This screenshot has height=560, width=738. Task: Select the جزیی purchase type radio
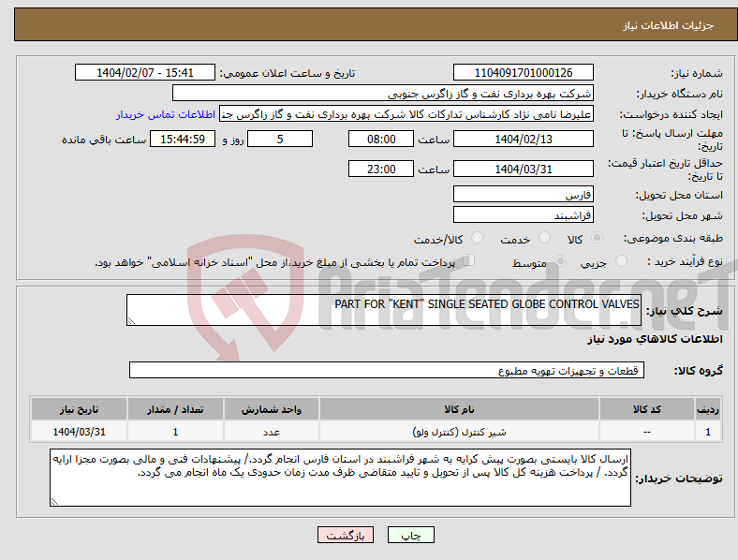[x=621, y=260]
